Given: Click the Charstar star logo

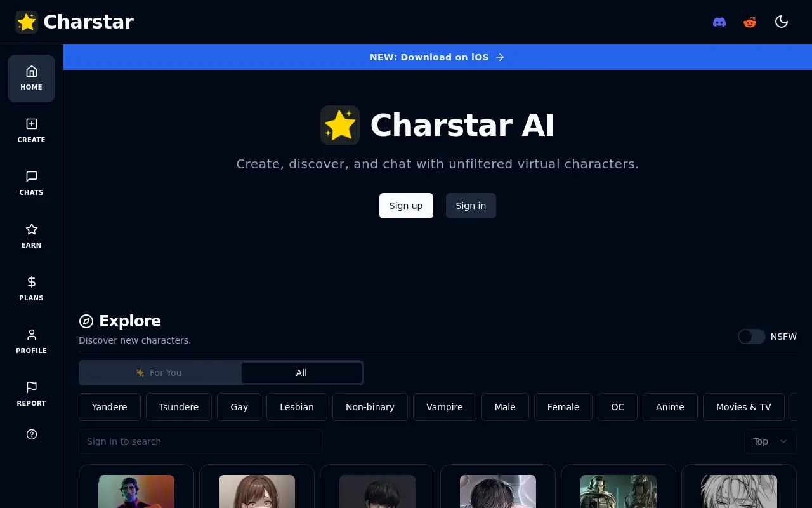Looking at the screenshot, I should coord(26,22).
